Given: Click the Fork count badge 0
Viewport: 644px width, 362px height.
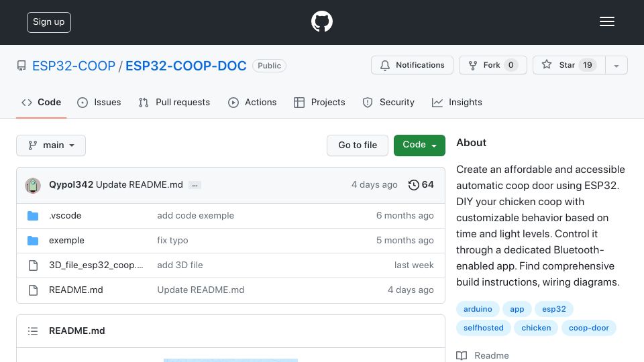Looking at the screenshot, I should [x=511, y=65].
